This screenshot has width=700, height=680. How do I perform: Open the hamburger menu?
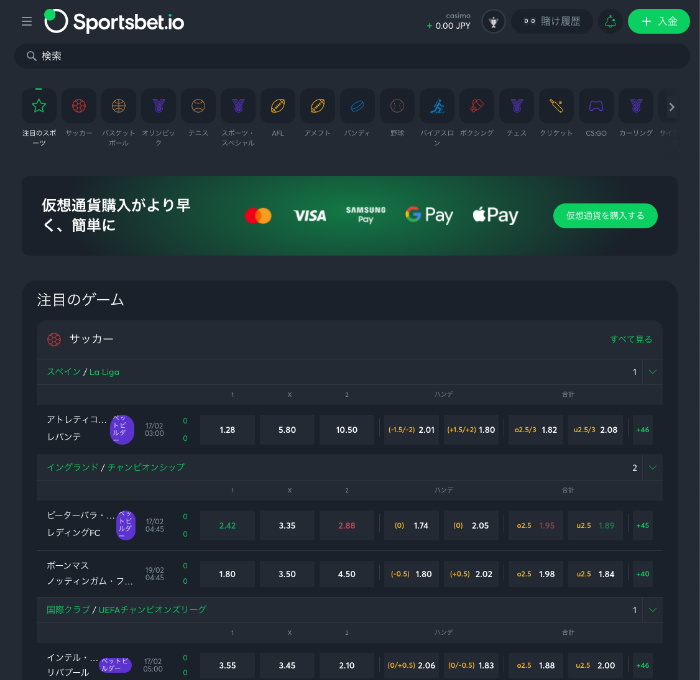pyautogui.click(x=27, y=22)
